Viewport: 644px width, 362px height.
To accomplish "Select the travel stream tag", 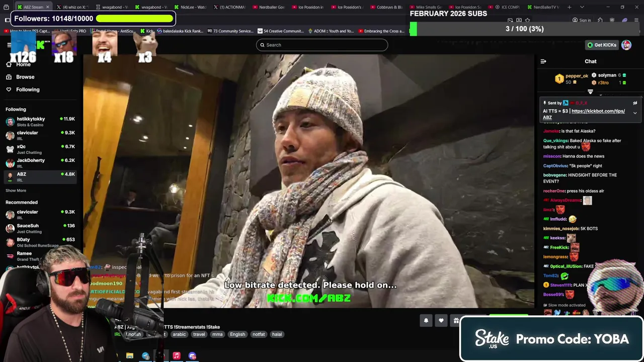I will click(x=199, y=334).
